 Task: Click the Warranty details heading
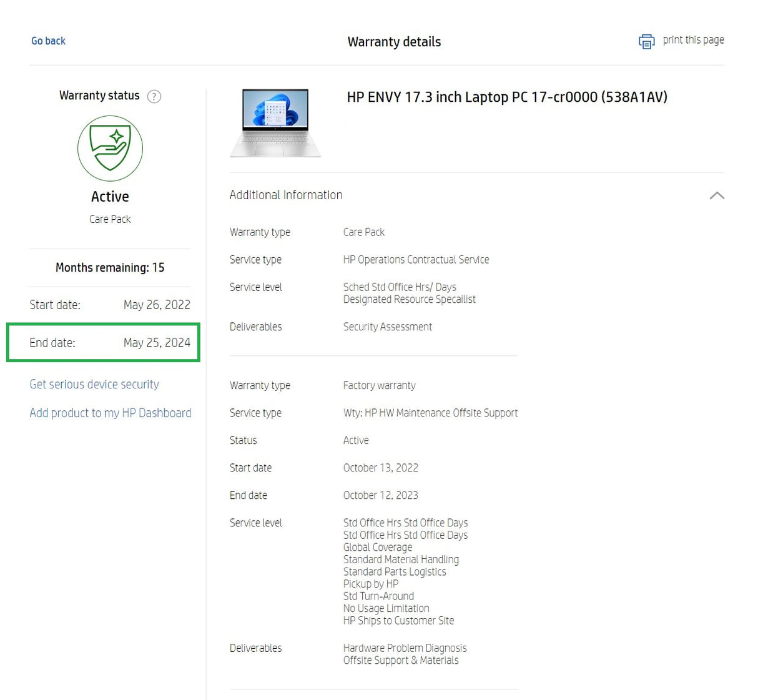[394, 42]
